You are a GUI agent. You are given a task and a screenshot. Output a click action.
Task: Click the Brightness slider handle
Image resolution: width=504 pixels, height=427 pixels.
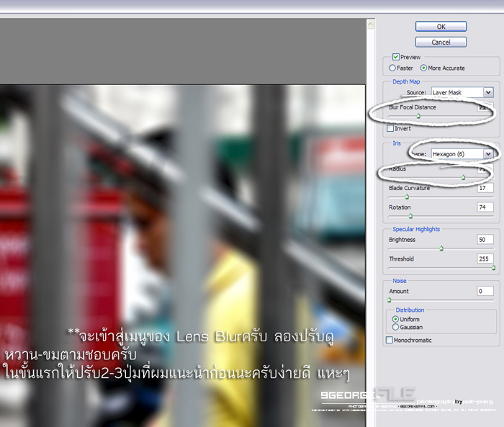click(x=441, y=248)
